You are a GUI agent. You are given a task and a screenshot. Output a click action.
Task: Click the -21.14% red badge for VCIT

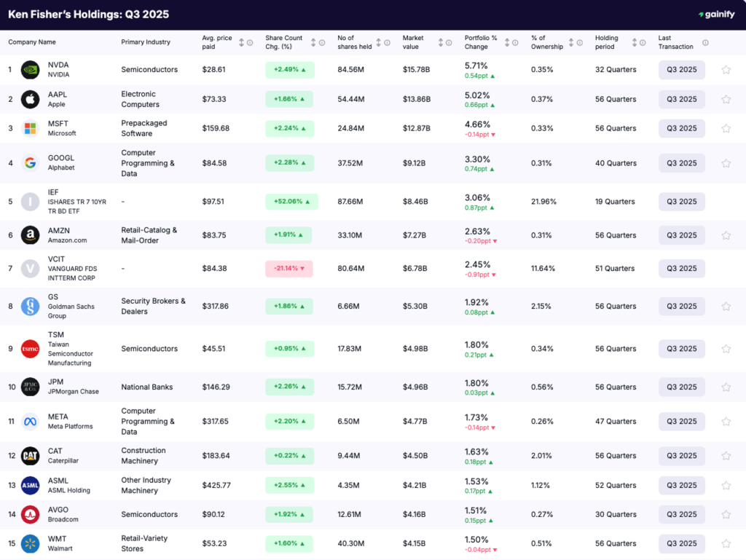[x=289, y=268]
